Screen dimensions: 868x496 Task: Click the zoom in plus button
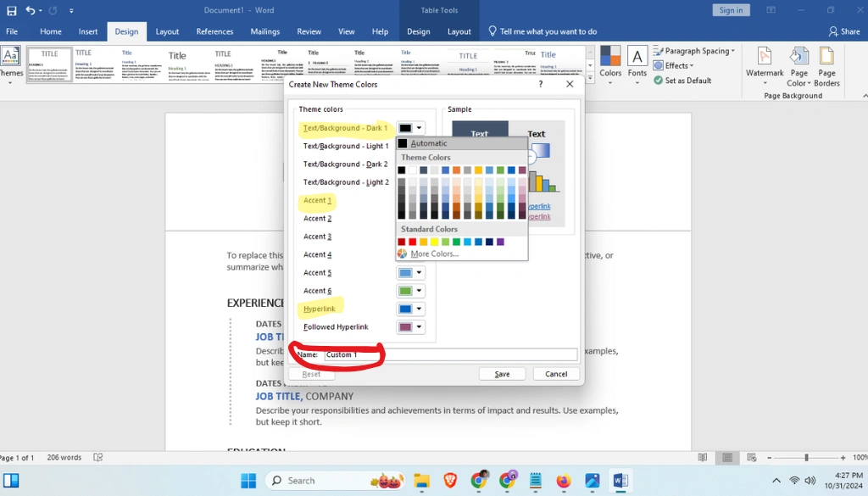843,457
